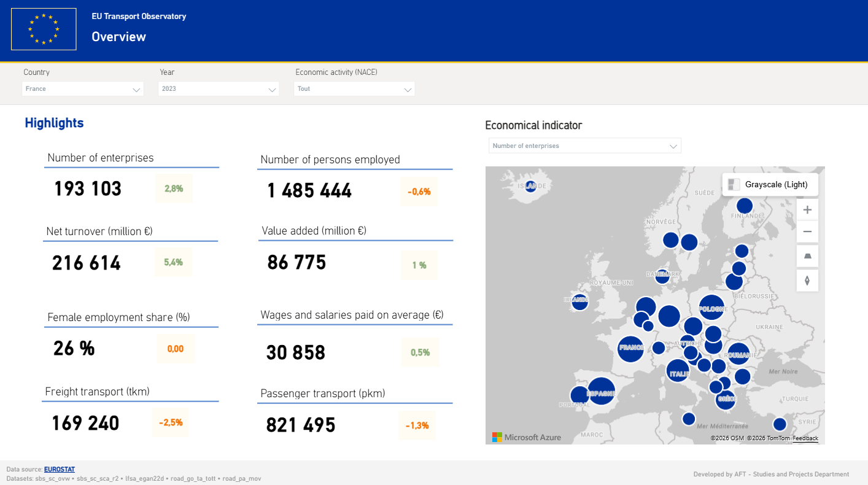Click the map zoom in plus button

click(x=807, y=209)
